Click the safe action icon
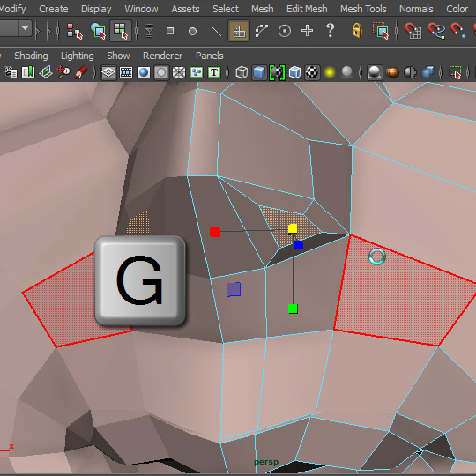 tap(197, 72)
